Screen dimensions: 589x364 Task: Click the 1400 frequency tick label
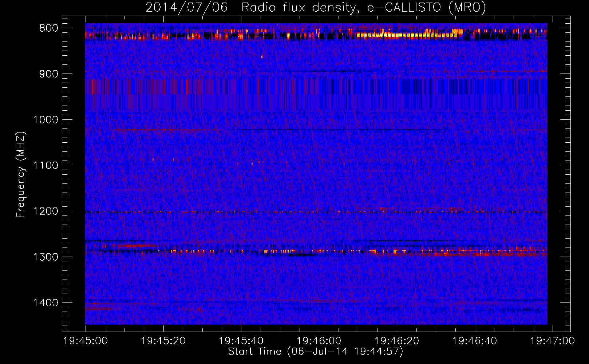click(x=46, y=303)
